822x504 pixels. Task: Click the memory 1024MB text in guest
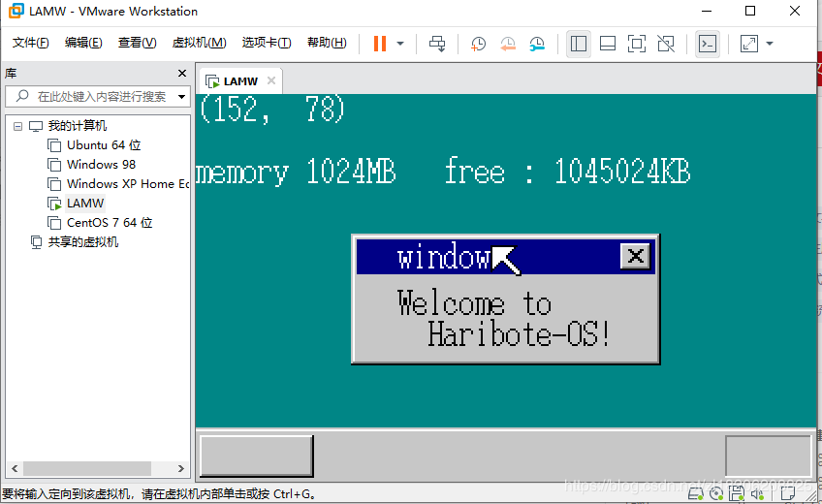(296, 172)
